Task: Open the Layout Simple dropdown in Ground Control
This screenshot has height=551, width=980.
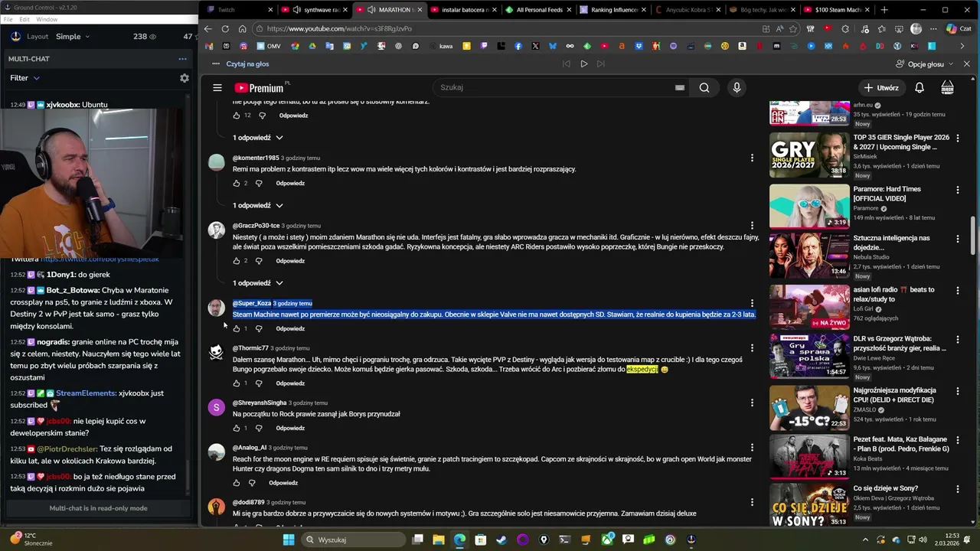Action: 73,37
